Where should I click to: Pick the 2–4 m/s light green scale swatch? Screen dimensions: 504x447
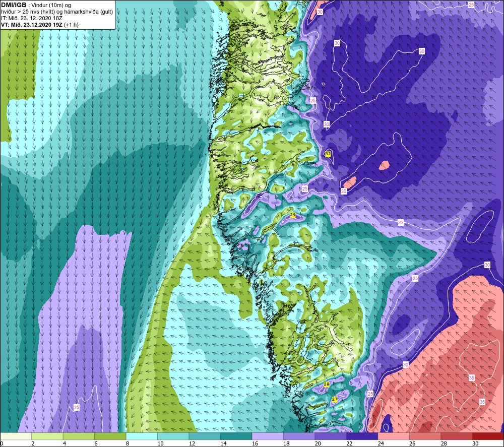[x=47, y=436]
